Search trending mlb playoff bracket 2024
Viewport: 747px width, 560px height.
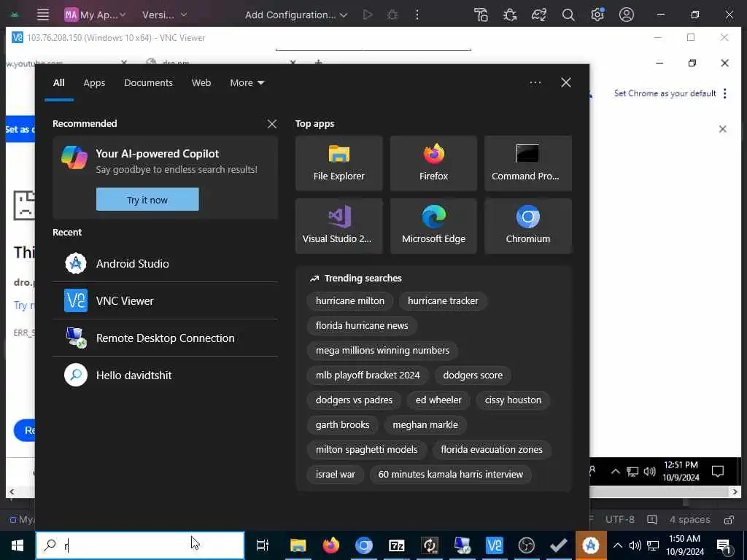pyautogui.click(x=368, y=376)
